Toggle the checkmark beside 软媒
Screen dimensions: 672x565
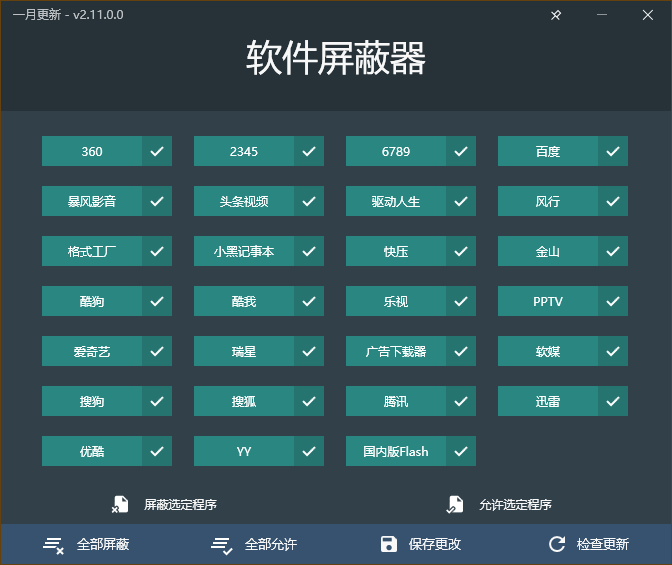613,351
